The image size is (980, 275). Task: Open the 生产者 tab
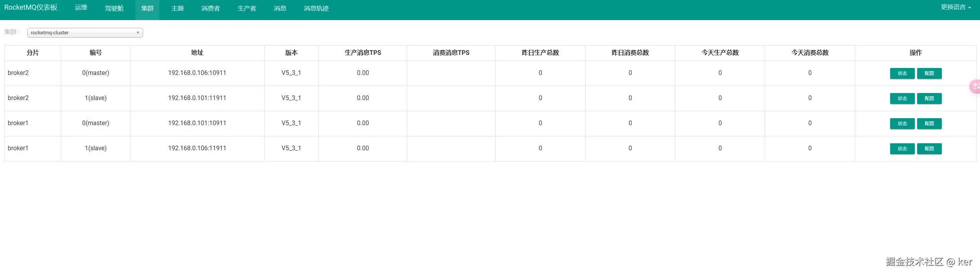pos(247,8)
